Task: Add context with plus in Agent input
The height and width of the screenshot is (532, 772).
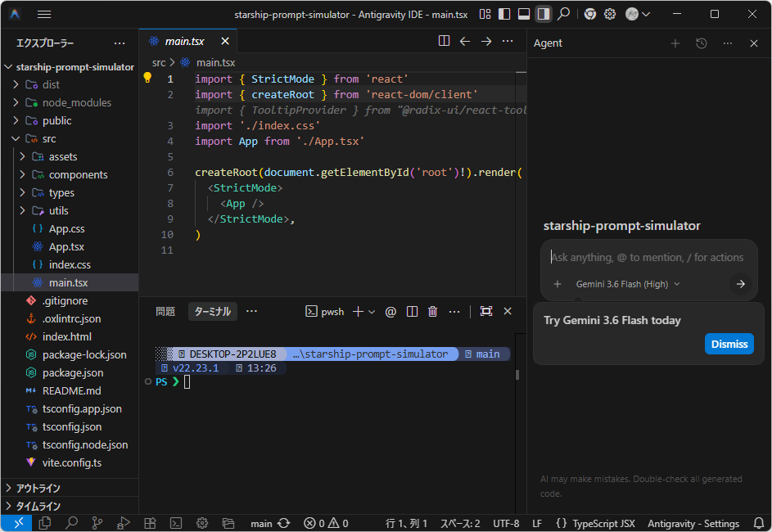Action: click(x=558, y=284)
